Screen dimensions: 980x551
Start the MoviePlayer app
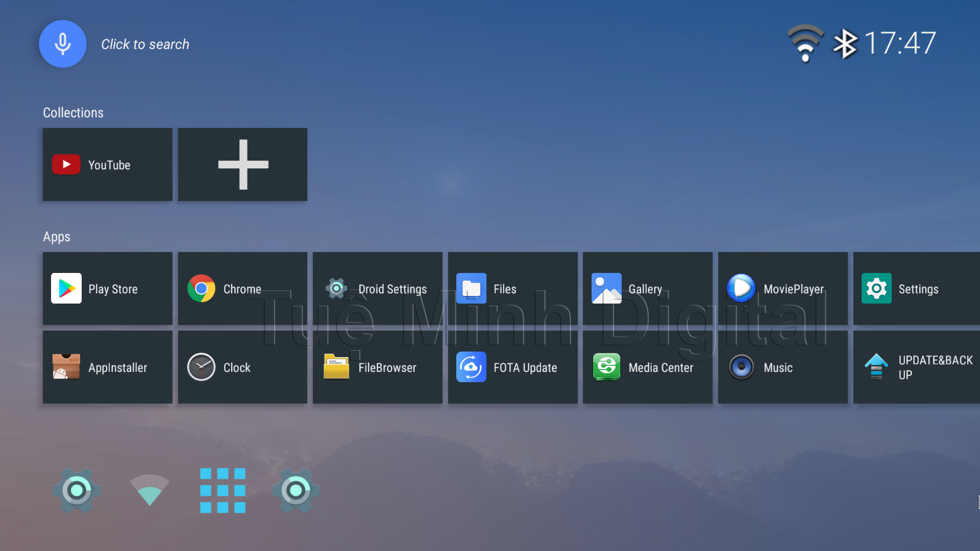(782, 288)
